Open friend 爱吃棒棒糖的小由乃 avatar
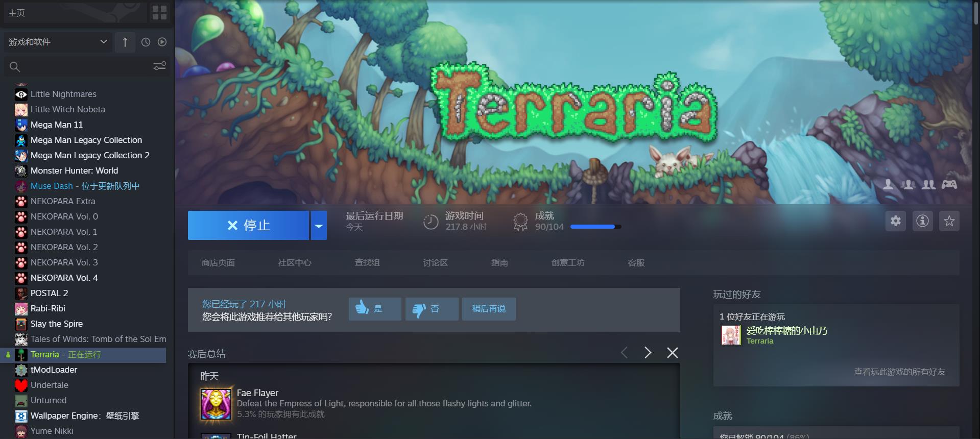Image resolution: width=980 pixels, height=439 pixels. (731, 335)
